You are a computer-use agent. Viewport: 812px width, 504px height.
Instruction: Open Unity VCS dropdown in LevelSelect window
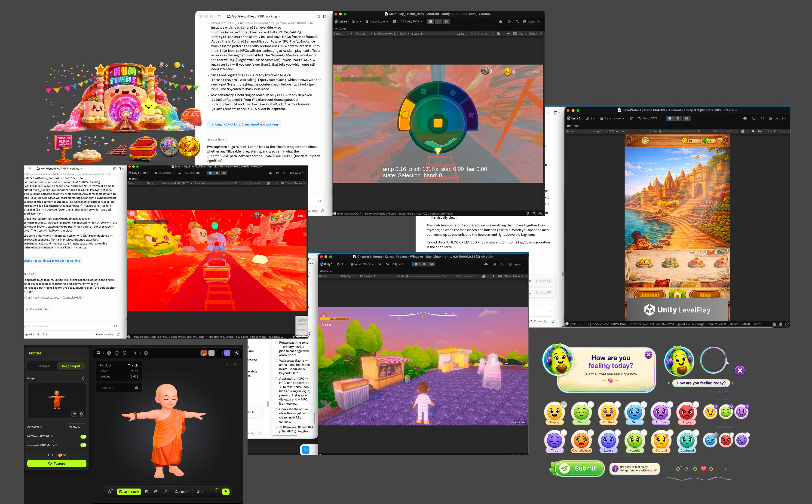(x=649, y=118)
